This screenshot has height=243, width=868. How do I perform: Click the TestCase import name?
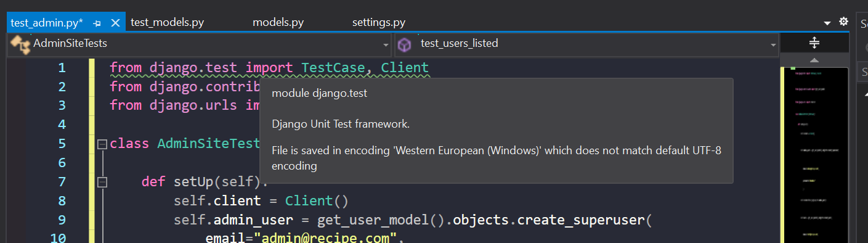pos(333,68)
